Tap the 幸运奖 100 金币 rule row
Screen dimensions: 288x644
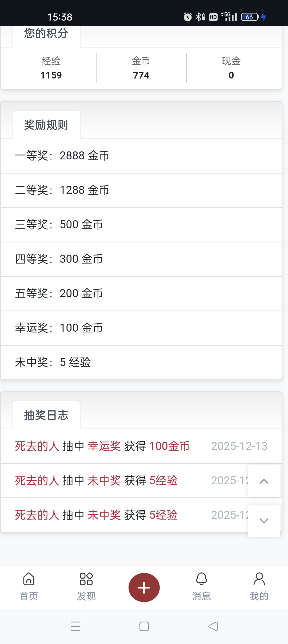click(x=141, y=328)
